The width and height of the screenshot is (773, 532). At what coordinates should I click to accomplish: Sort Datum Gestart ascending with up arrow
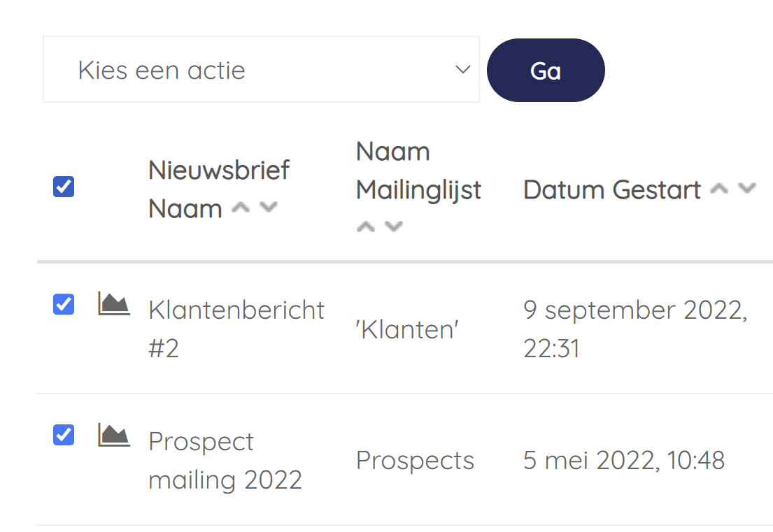[719, 189]
